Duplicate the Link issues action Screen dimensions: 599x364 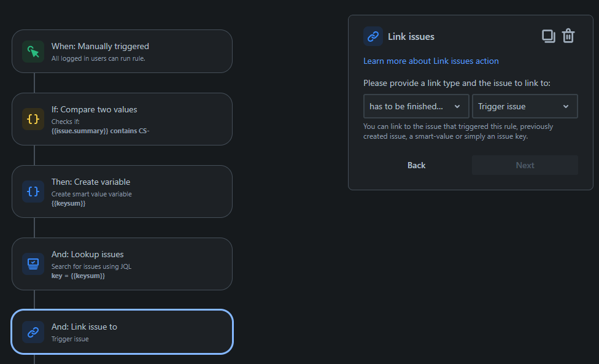[x=548, y=36]
